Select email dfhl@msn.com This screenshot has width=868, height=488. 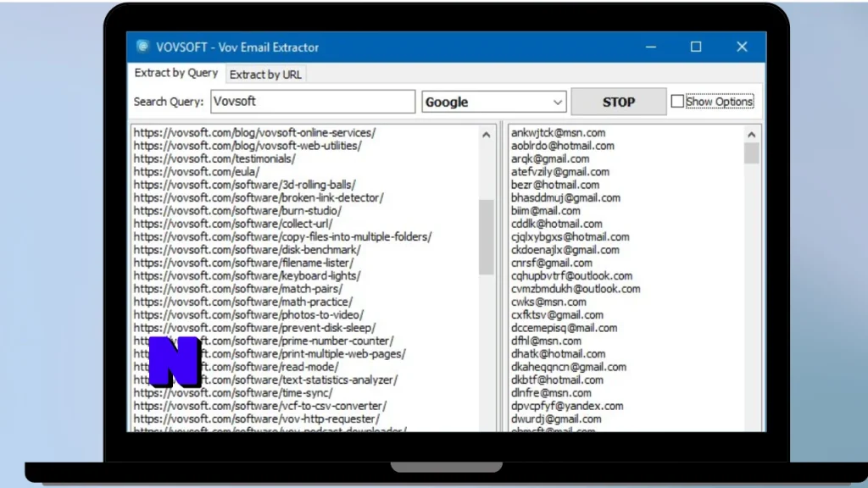point(546,341)
